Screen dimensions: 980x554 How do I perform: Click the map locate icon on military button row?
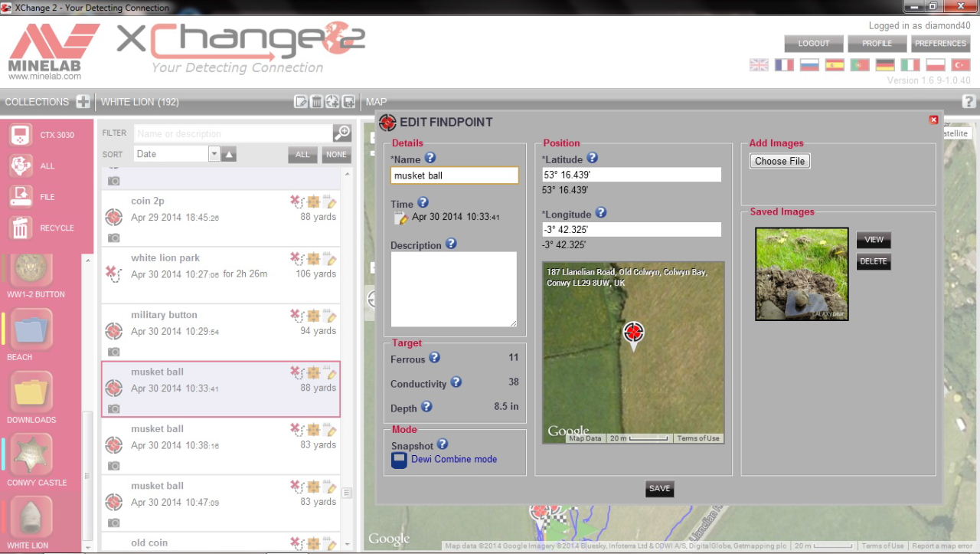313,316
